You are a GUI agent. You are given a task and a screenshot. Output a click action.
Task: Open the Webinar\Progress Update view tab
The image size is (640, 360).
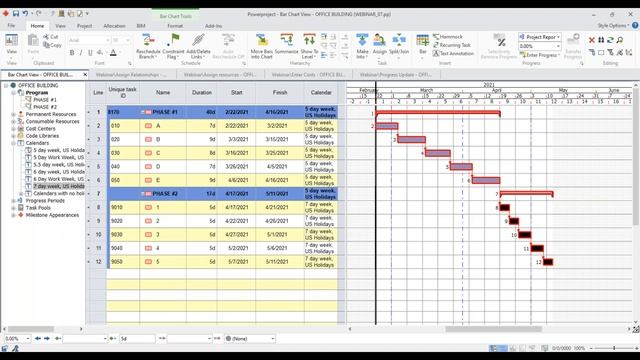[396, 75]
